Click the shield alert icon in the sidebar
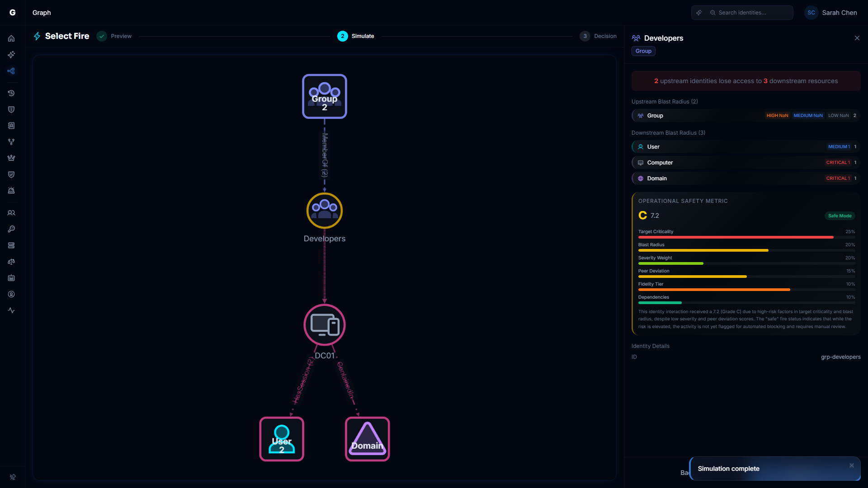The width and height of the screenshot is (868, 488). (11, 109)
